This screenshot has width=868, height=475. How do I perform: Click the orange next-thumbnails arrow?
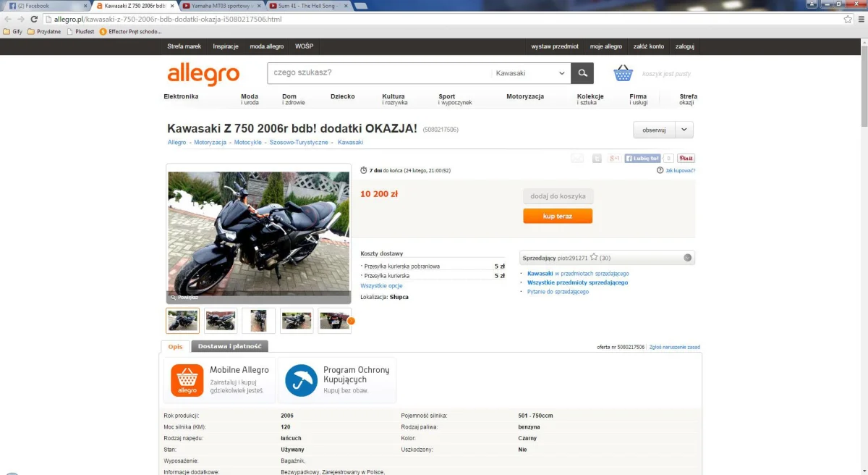click(x=351, y=321)
